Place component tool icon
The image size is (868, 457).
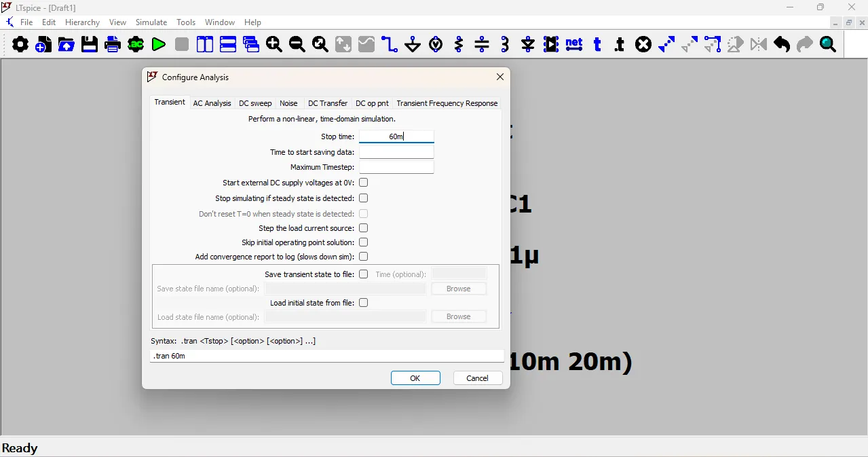551,45
